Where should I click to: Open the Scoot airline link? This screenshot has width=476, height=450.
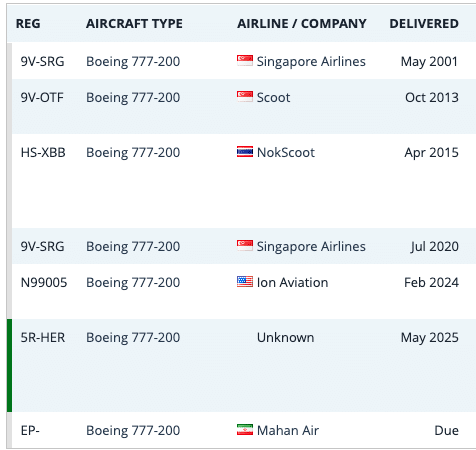click(273, 97)
